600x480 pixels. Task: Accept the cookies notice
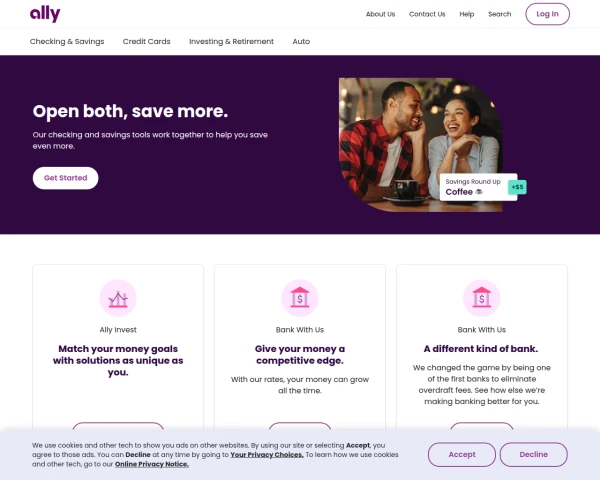[x=462, y=454]
